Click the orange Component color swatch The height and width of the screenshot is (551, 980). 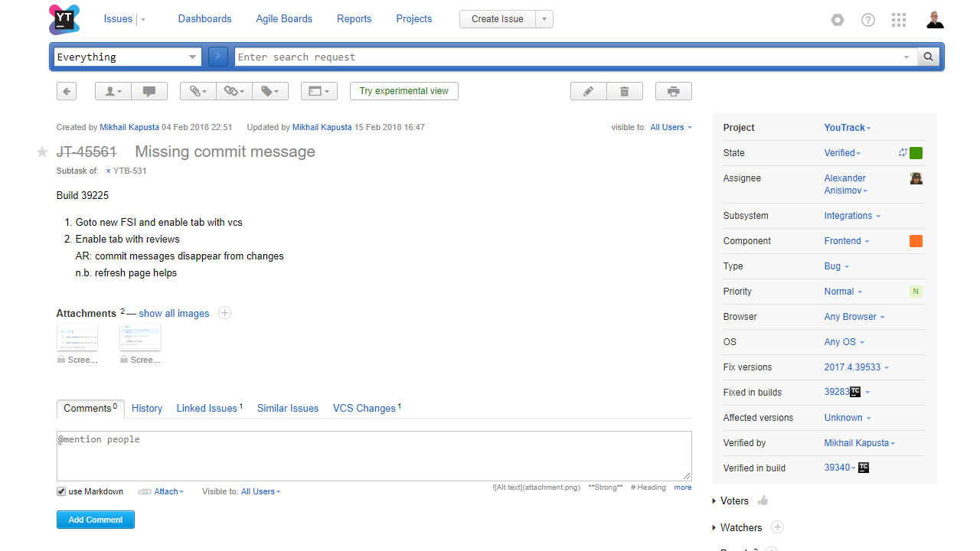(x=916, y=241)
